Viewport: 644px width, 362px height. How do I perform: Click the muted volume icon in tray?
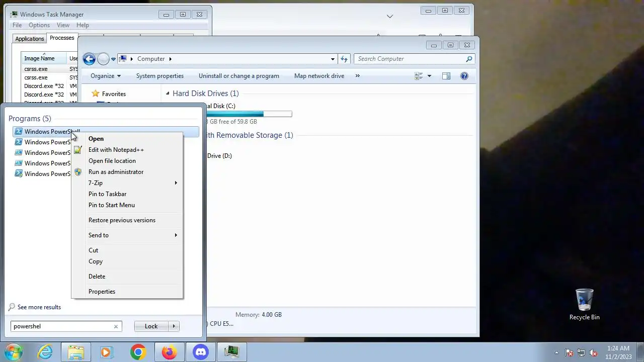[x=593, y=353]
